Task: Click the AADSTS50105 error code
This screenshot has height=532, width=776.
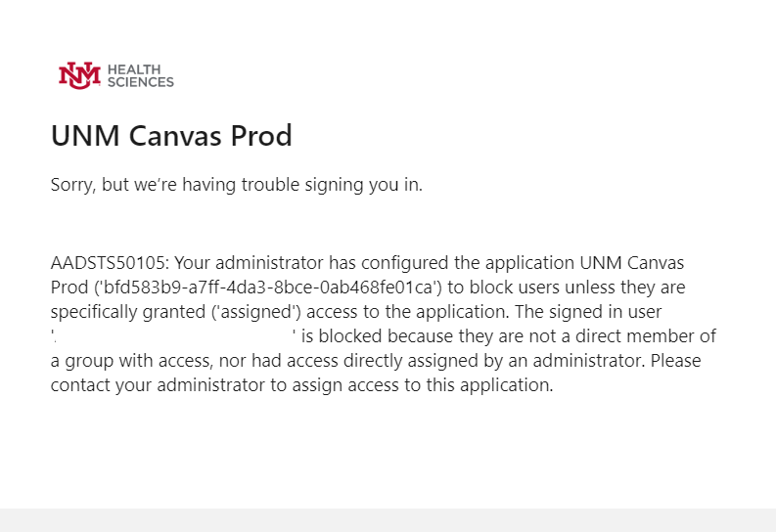Action: point(108,262)
